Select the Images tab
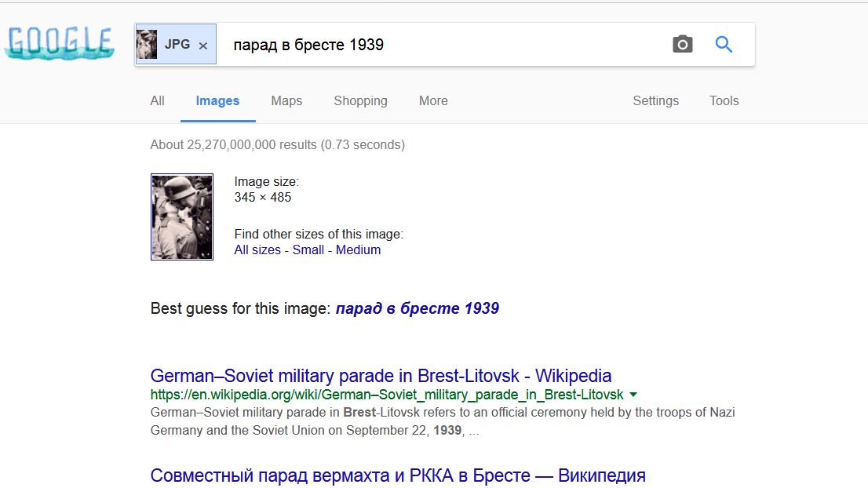The width and height of the screenshot is (868, 488). tap(217, 101)
